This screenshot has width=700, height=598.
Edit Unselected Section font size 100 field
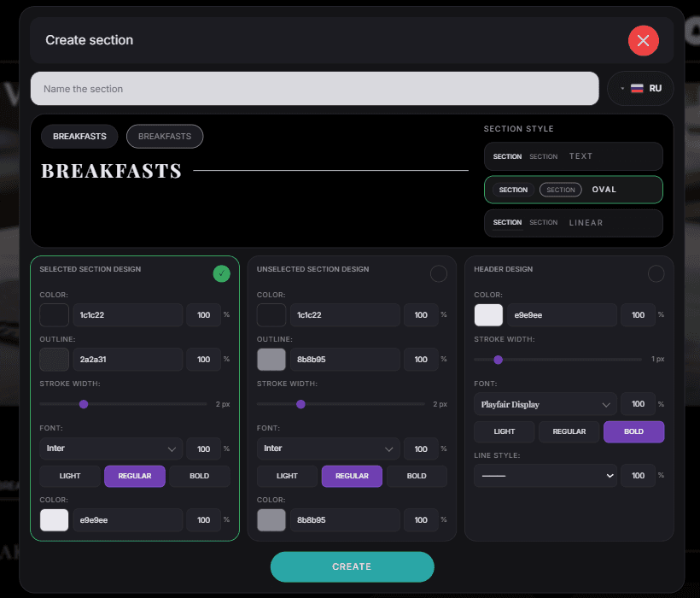[421, 448]
